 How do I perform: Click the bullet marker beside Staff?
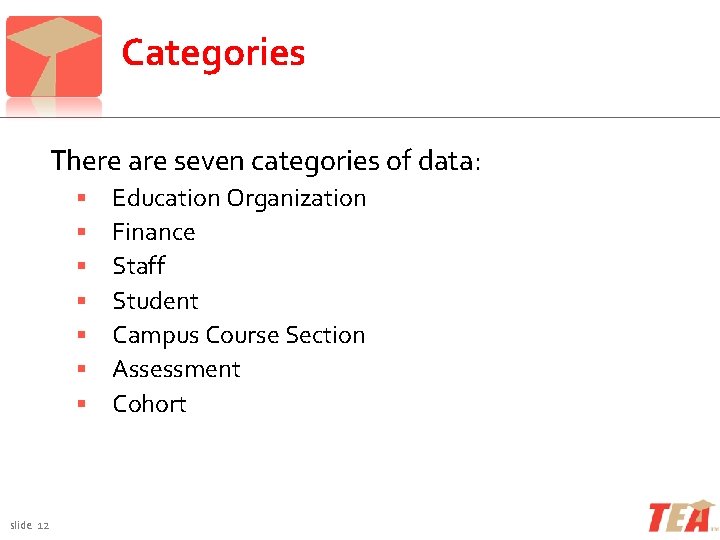pos(82,267)
